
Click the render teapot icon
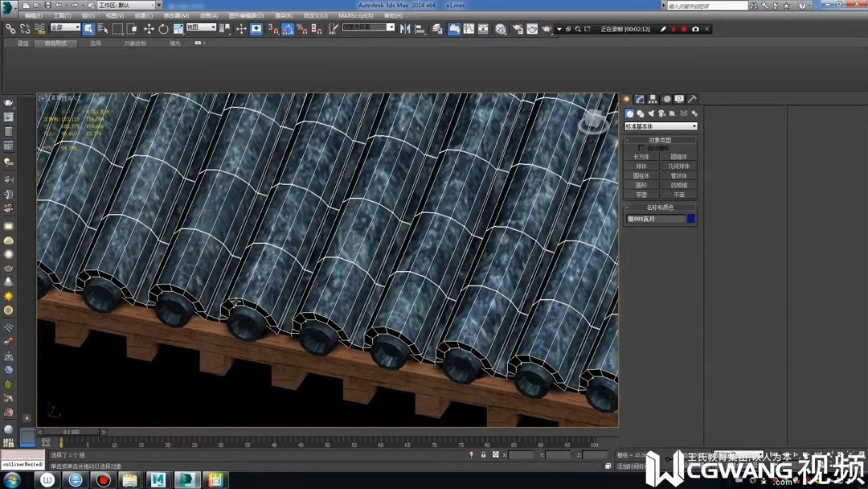(x=547, y=29)
